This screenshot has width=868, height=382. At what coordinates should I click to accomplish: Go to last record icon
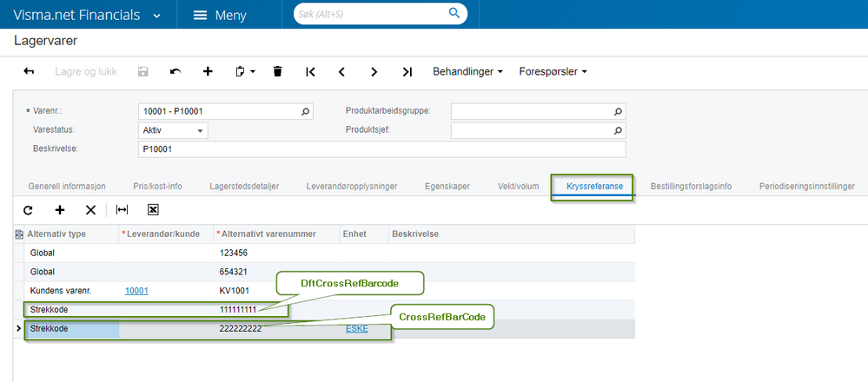[407, 71]
